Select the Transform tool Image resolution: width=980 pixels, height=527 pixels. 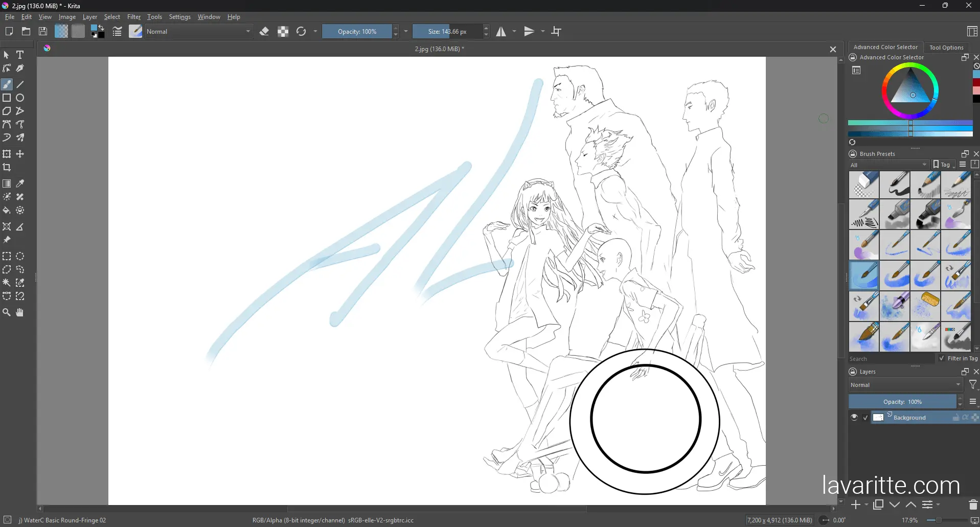(x=7, y=154)
